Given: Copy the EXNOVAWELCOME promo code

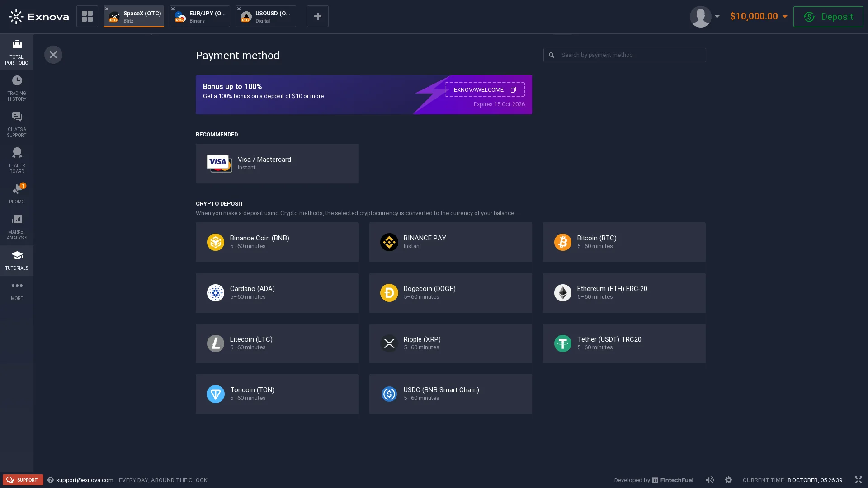Looking at the screenshot, I should coord(513,90).
